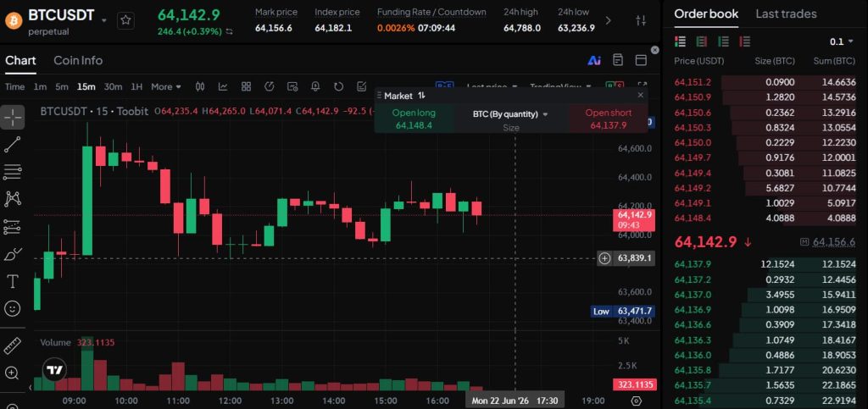
Task: Switch to the Chart tab
Action: [20, 60]
